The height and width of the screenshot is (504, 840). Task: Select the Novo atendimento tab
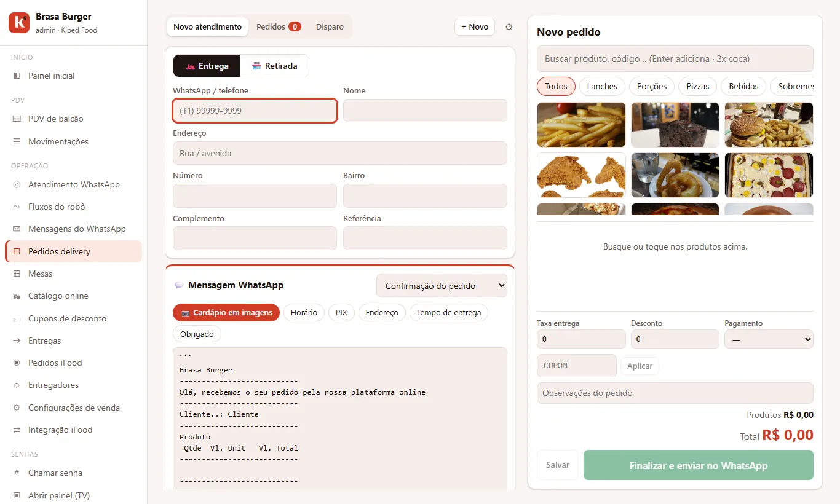pos(207,26)
